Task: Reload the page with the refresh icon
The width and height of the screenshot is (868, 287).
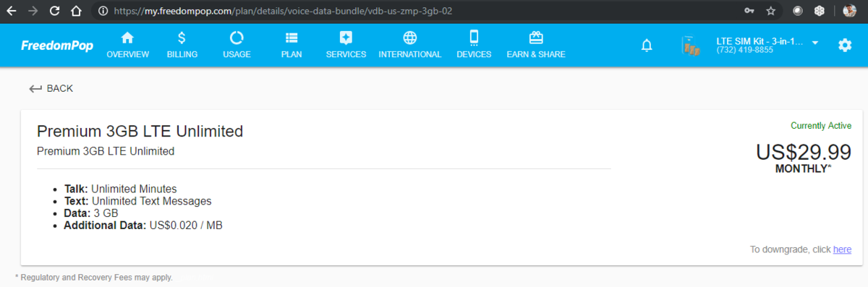Action: point(54,12)
